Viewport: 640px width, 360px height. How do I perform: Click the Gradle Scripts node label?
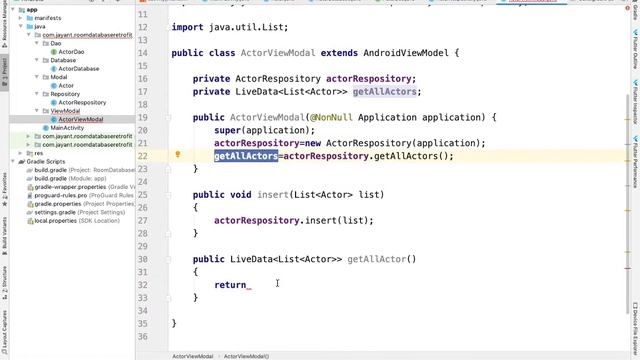click(x=46, y=162)
